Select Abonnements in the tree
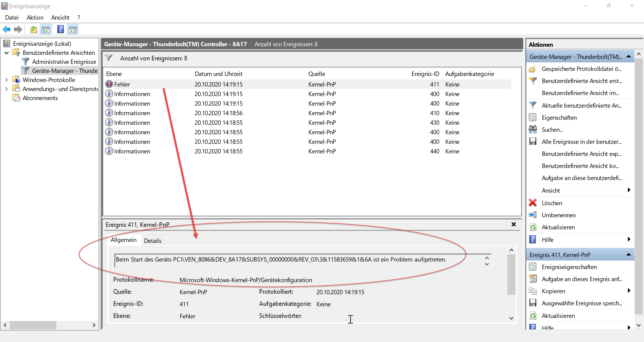 (x=40, y=98)
